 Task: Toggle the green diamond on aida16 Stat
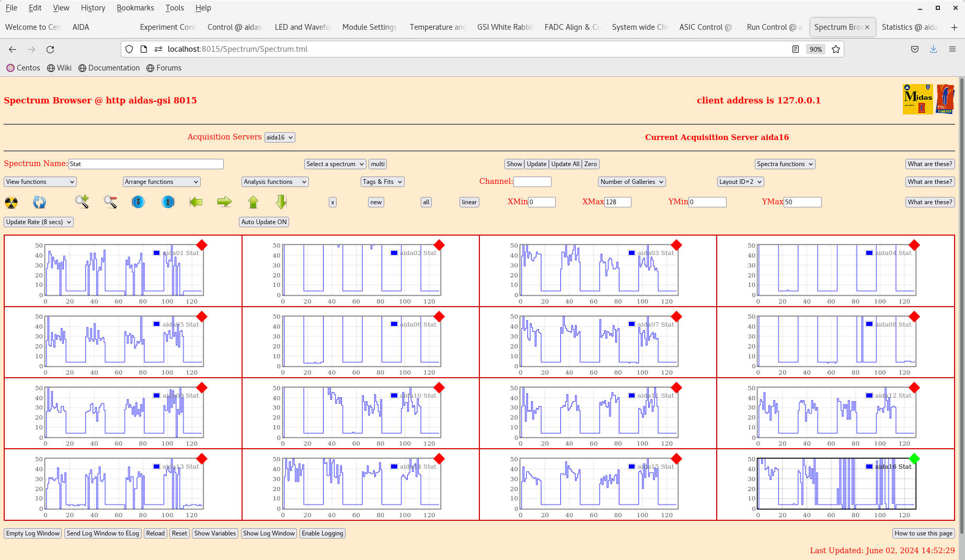tap(914, 459)
